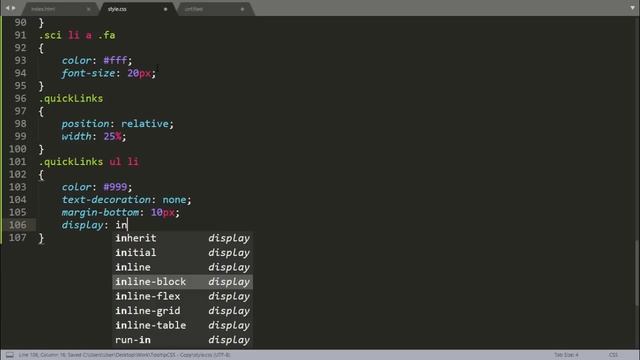Choose 'run-in' from autocomplete list
This screenshot has width=640, height=360.
pos(182,340)
